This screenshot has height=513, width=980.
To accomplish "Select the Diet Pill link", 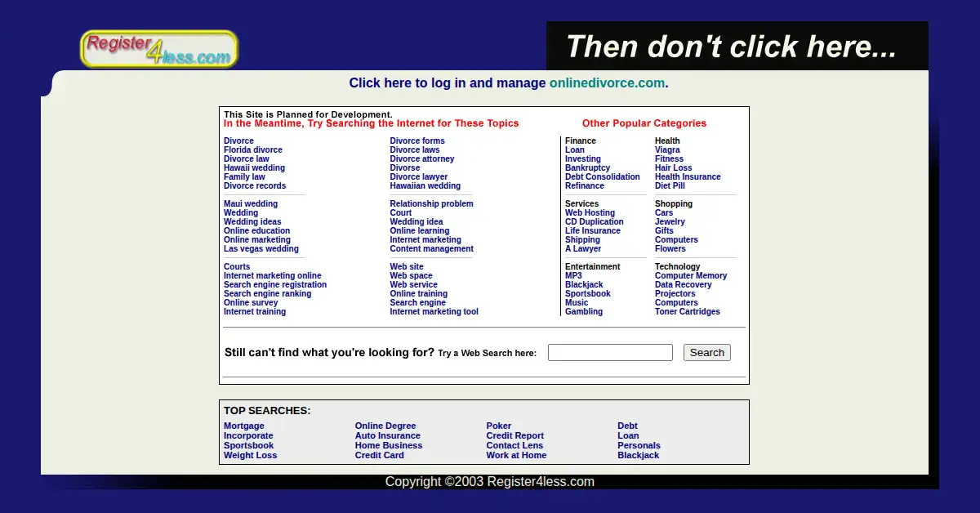I will tap(670, 186).
